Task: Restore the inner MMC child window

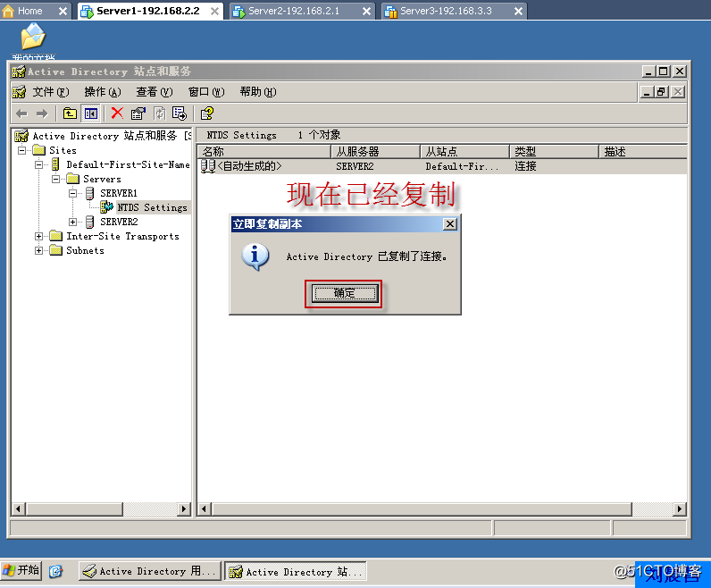Action: coord(661,92)
